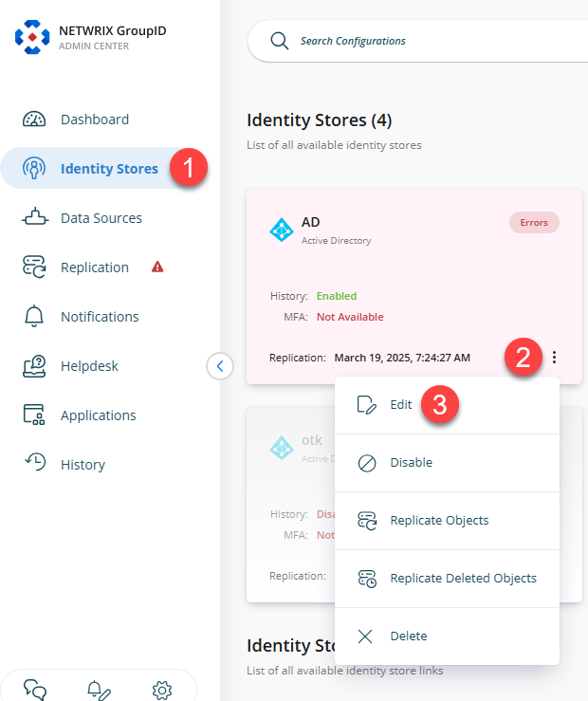Choose Delete from the context menu
The height and width of the screenshot is (701, 588).
click(447, 636)
